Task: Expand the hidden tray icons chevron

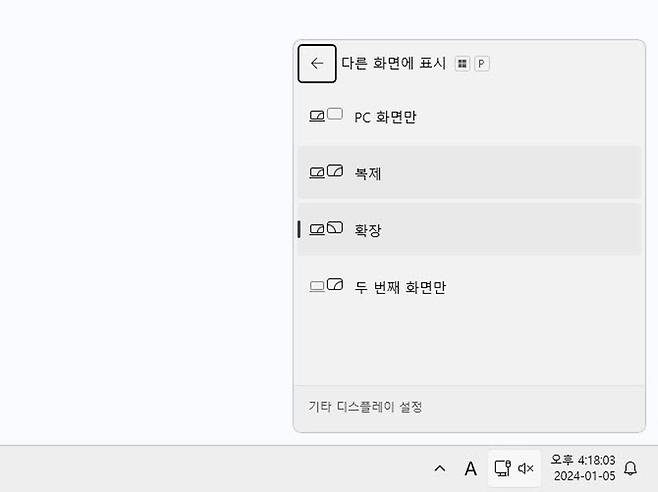Action: coord(439,468)
